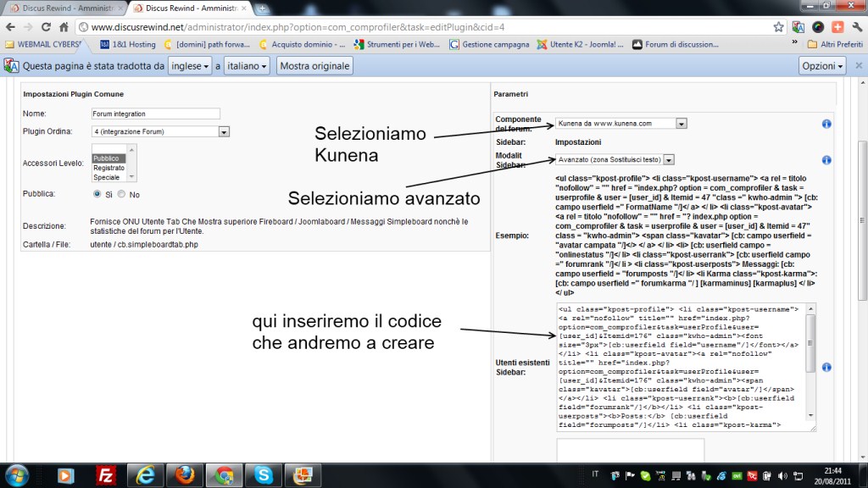Open FileZilla from the taskbar
The height and width of the screenshot is (488, 868).
tap(106, 474)
